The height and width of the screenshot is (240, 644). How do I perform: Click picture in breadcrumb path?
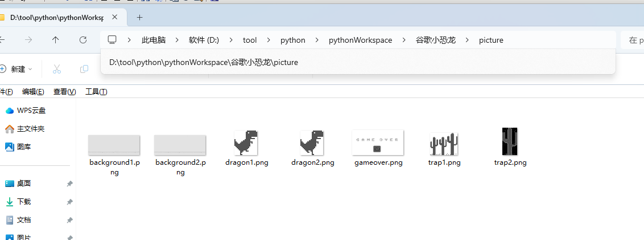click(491, 40)
